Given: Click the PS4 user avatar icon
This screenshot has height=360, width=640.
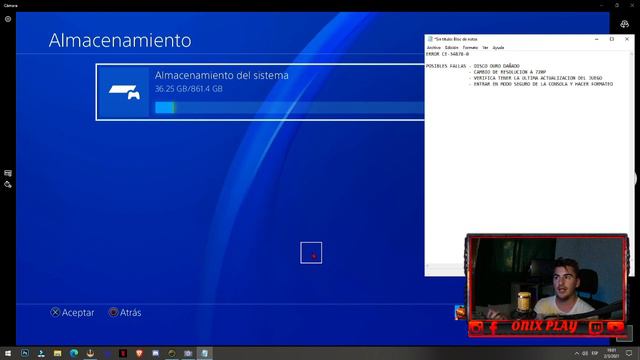Looking at the screenshot, I should tap(460, 313).
